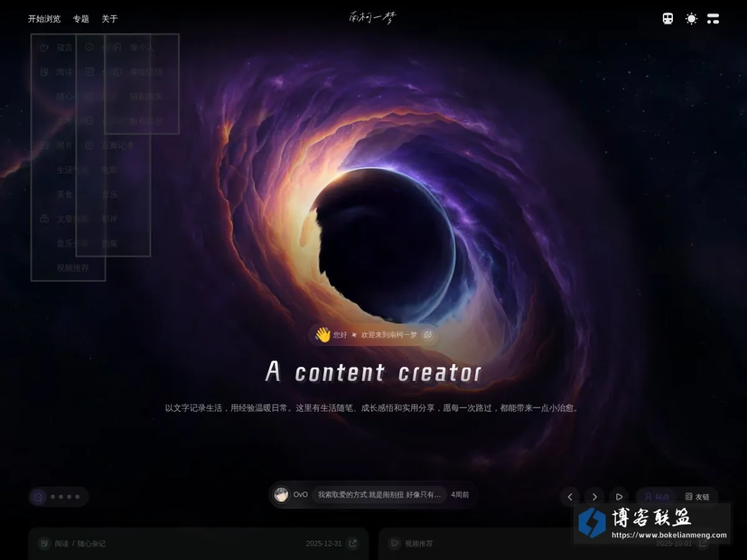Click the 欢迎来到南柯一梦 greeting text
Viewport: 747px width, 560px height.
coord(389,335)
